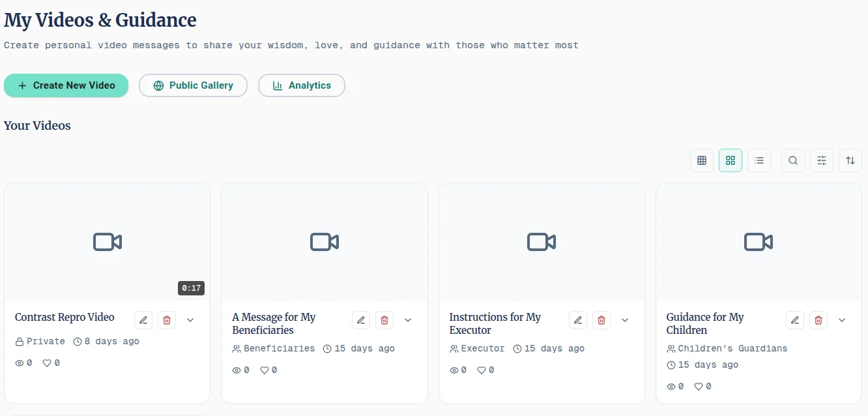Delete Guidance for My Children video

click(818, 320)
